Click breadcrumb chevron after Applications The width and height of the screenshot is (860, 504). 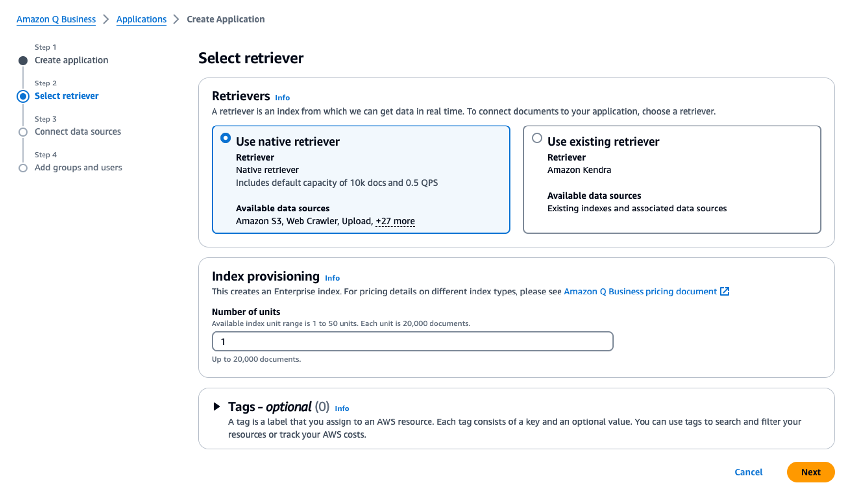176,19
